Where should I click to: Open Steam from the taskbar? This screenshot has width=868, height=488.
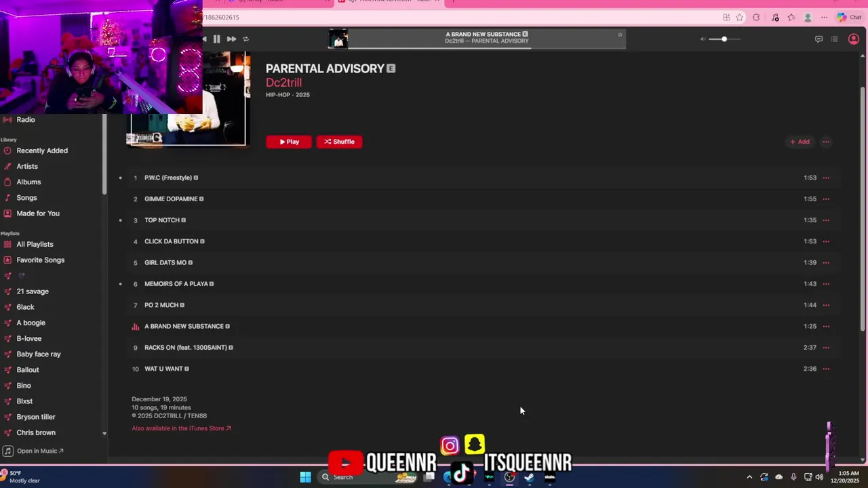[530, 477]
